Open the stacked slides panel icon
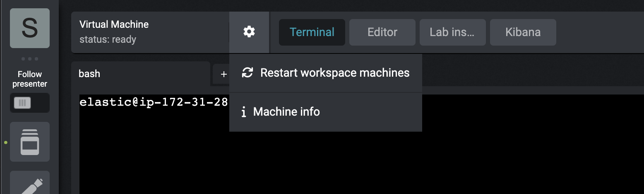Screen dimensions: 644x194 pos(30,142)
